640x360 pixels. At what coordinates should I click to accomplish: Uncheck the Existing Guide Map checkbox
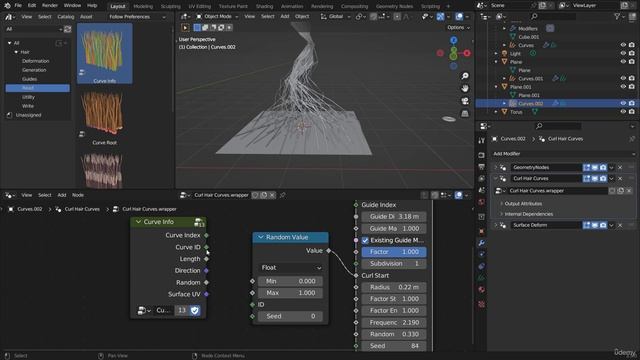click(x=365, y=240)
